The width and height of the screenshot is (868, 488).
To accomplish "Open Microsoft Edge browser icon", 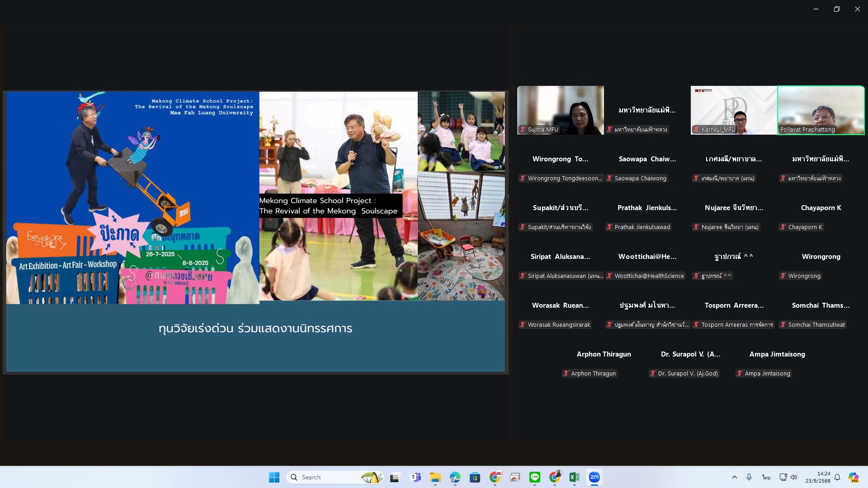I will coord(455,477).
